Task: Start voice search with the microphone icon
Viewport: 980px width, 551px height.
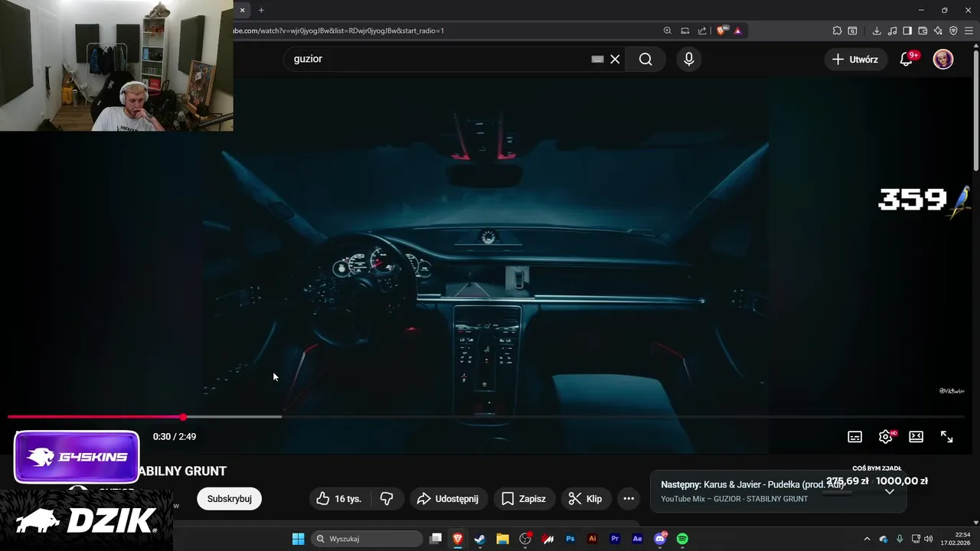Action: (689, 59)
